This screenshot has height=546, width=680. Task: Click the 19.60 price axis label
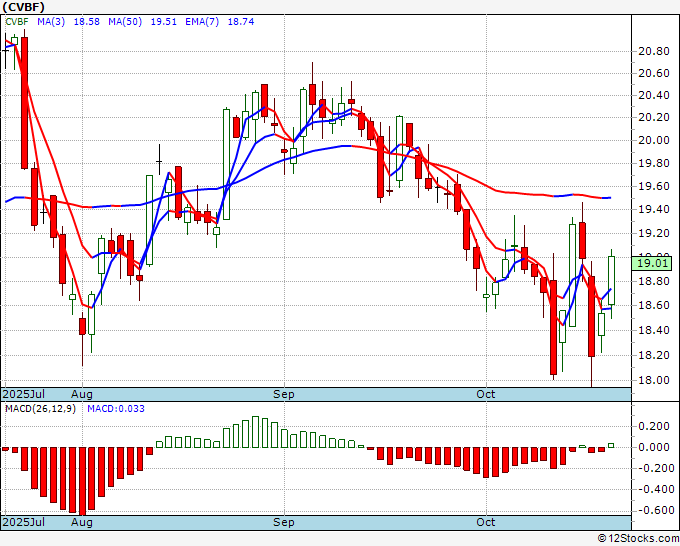654,186
